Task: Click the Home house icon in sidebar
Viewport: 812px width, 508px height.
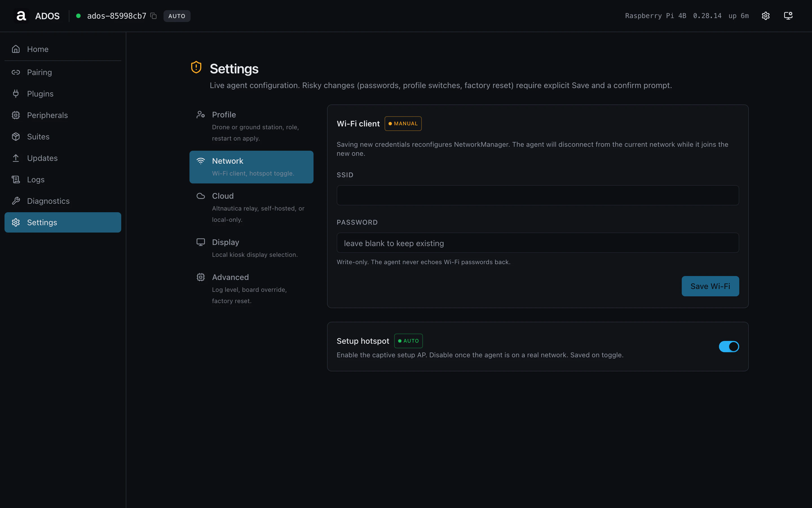Action: click(x=16, y=49)
